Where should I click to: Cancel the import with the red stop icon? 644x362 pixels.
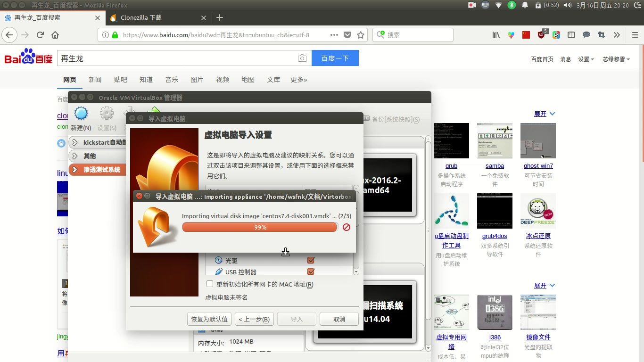point(347,227)
